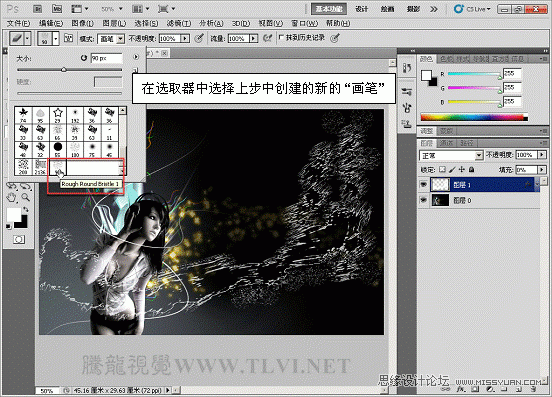Viewport: 552px width, 397px height.
Task: Switch to the 路径 paths tab
Action: click(x=467, y=143)
